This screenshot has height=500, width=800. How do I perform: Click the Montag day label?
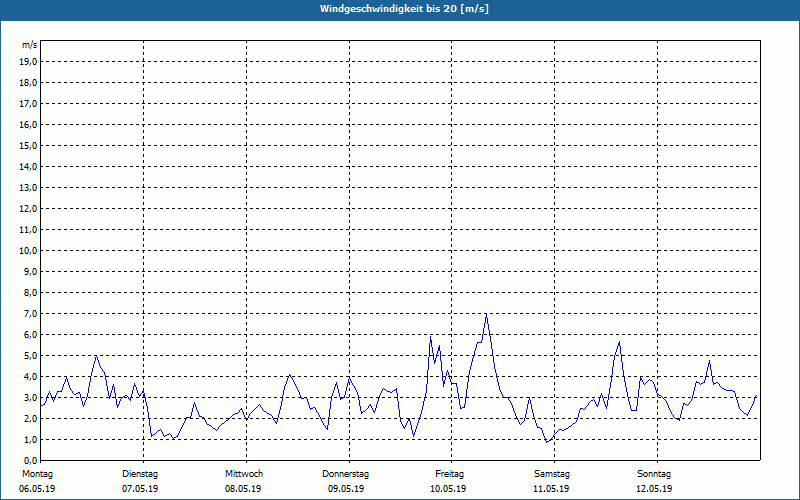click(37, 474)
